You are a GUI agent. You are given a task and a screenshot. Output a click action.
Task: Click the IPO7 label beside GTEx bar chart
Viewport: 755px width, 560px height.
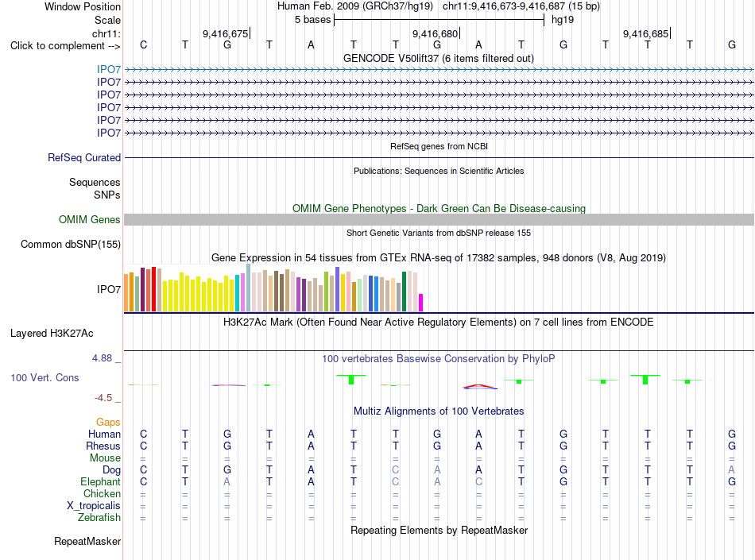pos(109,289)
